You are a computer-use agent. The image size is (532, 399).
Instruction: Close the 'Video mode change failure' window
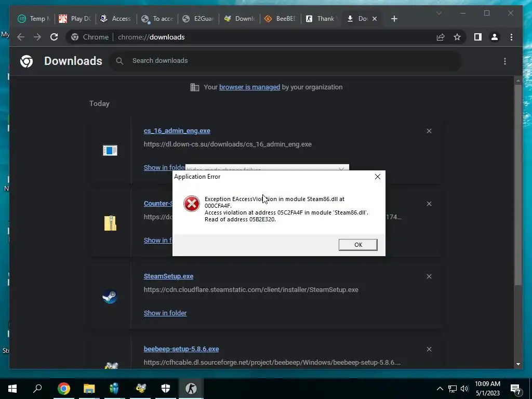pyautogui.click(x=341, y=168)
